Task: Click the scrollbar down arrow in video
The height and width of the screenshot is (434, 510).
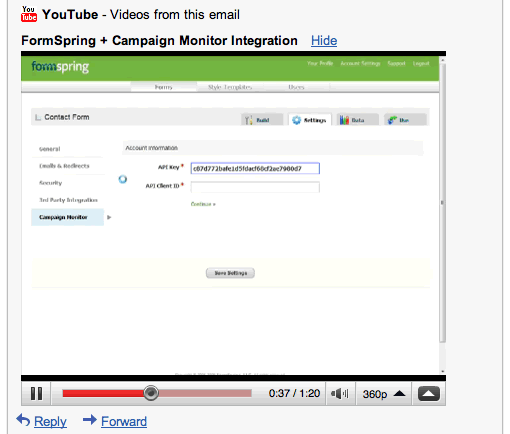Action: (x=443, y=371)
